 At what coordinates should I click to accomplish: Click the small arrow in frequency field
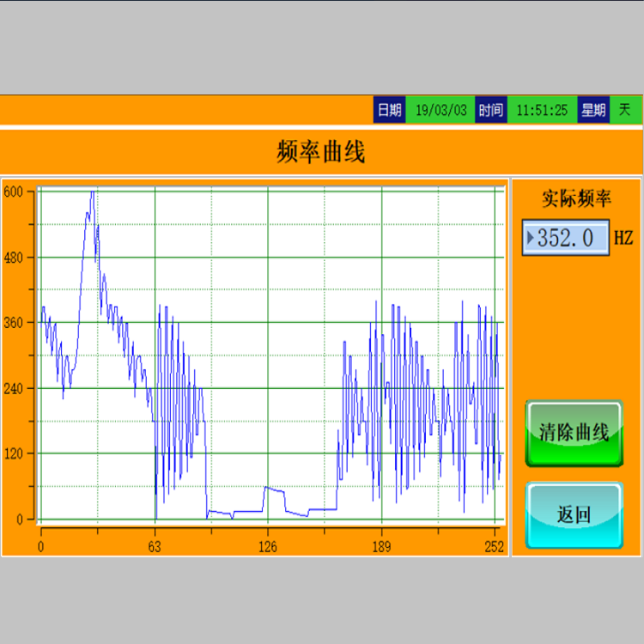[531, 238]
